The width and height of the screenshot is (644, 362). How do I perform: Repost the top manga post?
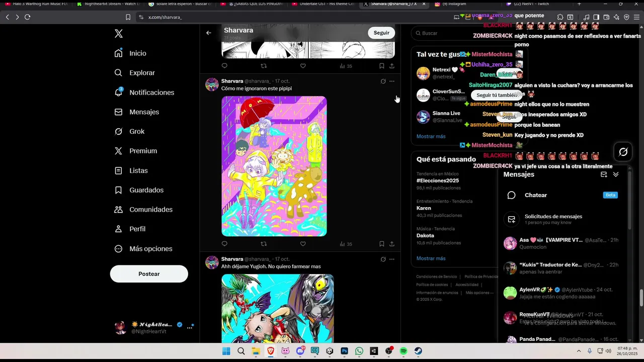pos(264,66)
